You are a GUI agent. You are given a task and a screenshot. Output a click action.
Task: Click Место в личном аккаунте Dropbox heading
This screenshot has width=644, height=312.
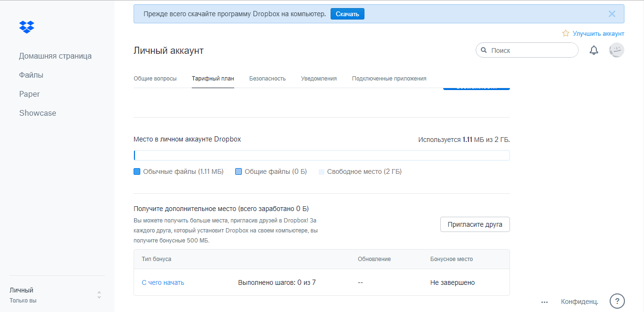point(187,140)
